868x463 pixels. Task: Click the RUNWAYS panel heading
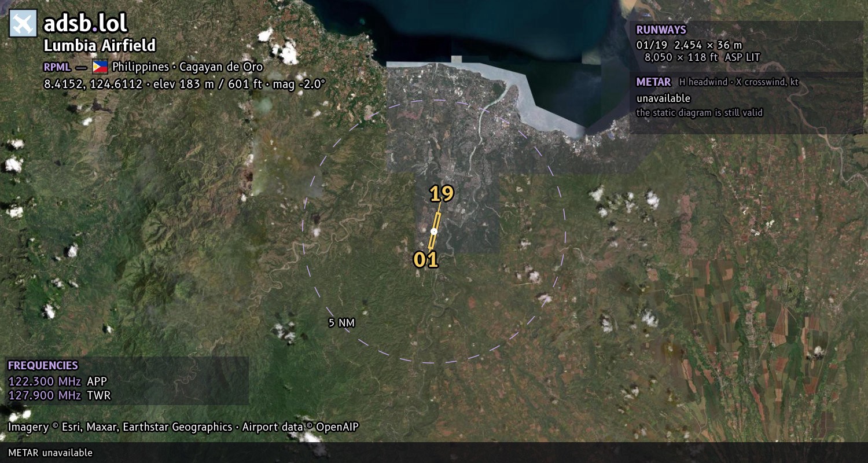point(661,30)
